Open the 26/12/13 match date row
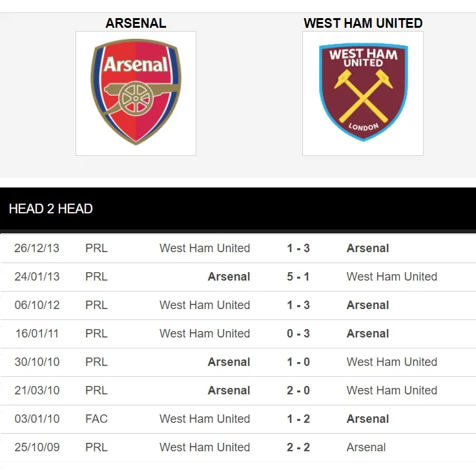The height and width of the screenshot is (470, 476). [37, 248]
